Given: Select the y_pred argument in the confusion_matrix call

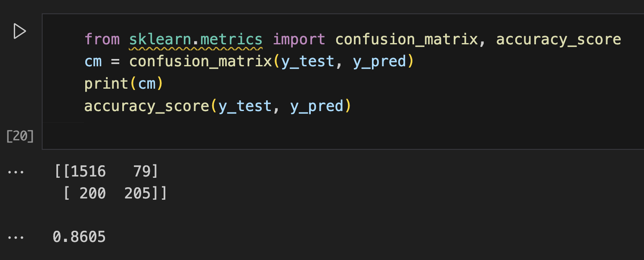Looking at the screenshot, I should (x=379, y=62).
